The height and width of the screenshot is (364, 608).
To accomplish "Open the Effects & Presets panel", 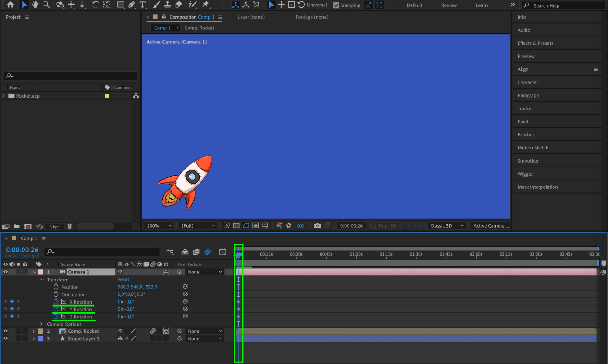I will pyautogui.click(x=535, y=43).
